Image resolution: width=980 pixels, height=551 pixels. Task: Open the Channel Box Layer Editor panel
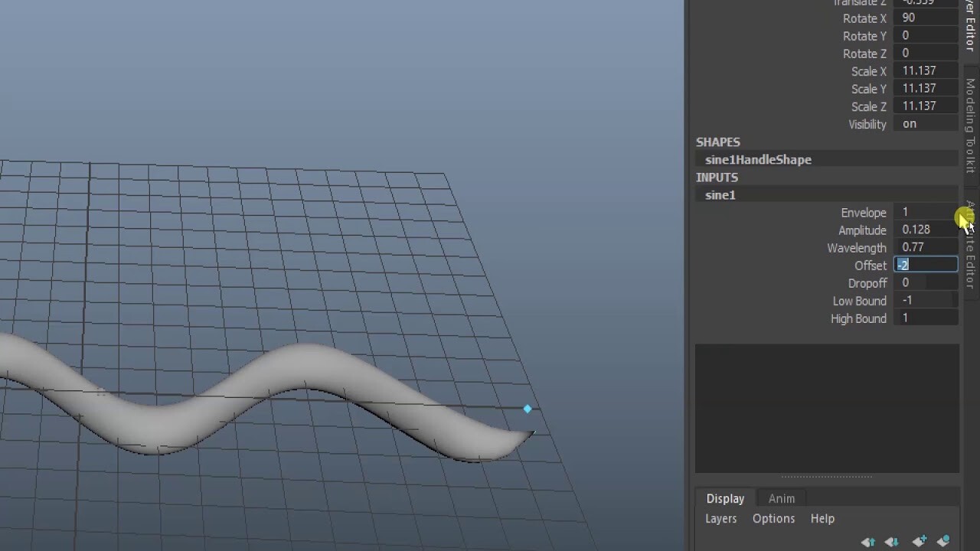point(971,23)
